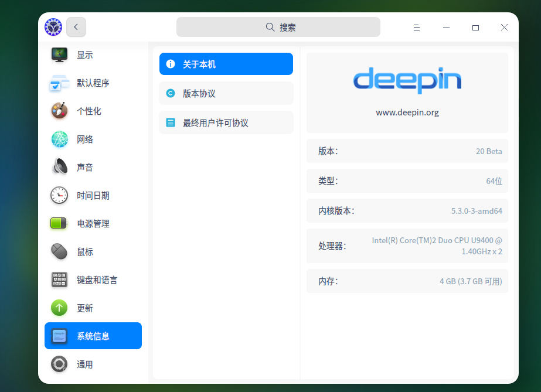Click the search (搜索) field
The image size is (541, 392).
click(278, 27)
